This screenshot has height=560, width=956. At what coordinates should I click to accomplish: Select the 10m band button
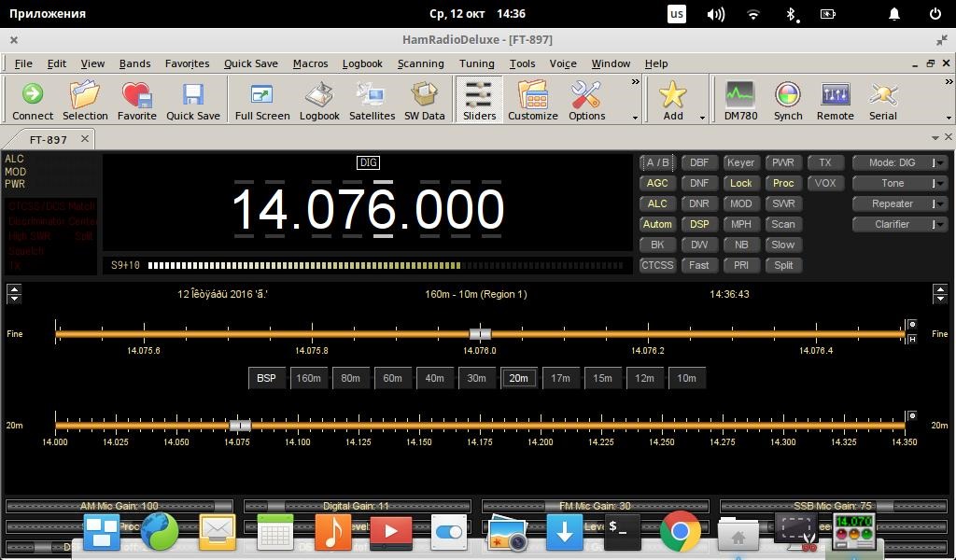(x=686, y=378)
